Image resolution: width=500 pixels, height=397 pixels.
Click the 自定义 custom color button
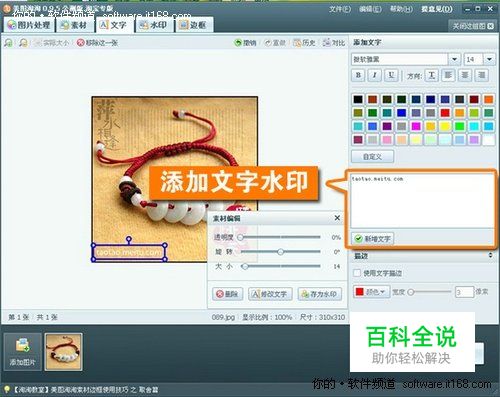click(372, 156)
